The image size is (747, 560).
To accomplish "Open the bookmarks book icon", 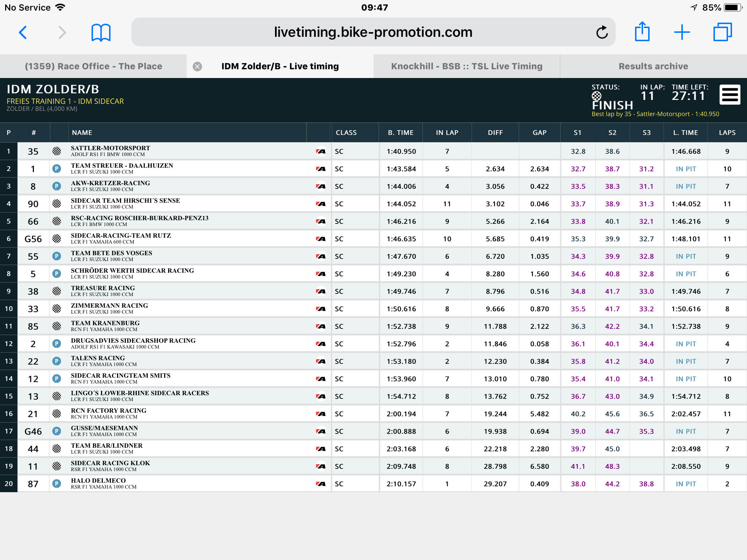I will click(101, 32).
